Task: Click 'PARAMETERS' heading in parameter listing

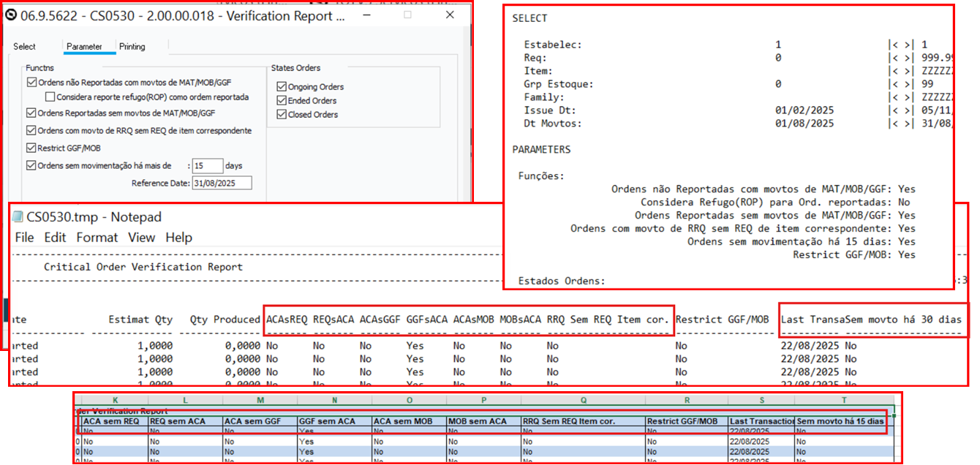Action: 541,150
